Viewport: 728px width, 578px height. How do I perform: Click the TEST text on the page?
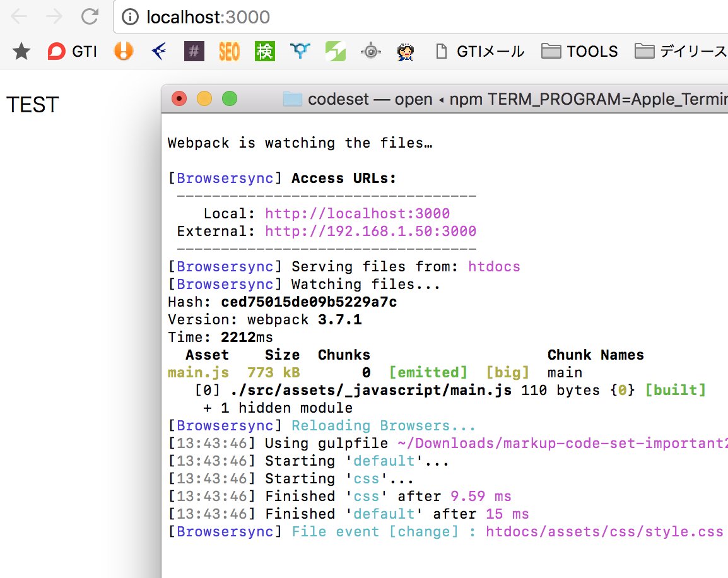point(33,105)
